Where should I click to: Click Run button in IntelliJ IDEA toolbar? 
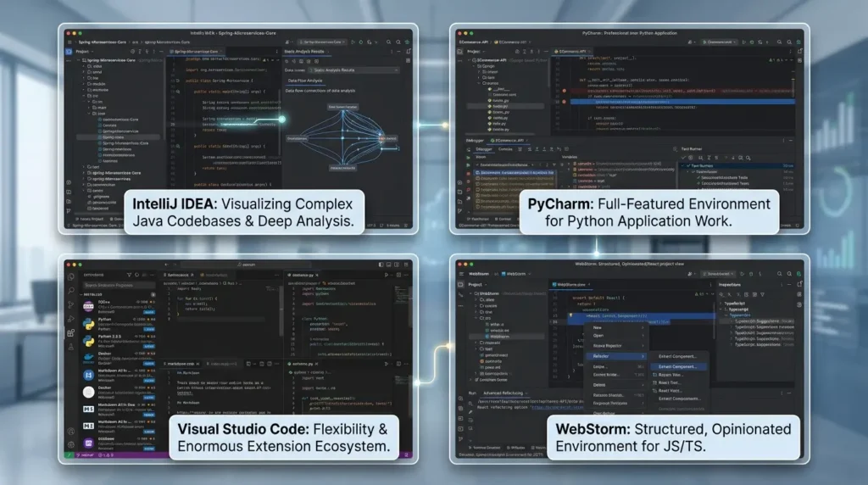pyautogui.click(x=353, y=42)
